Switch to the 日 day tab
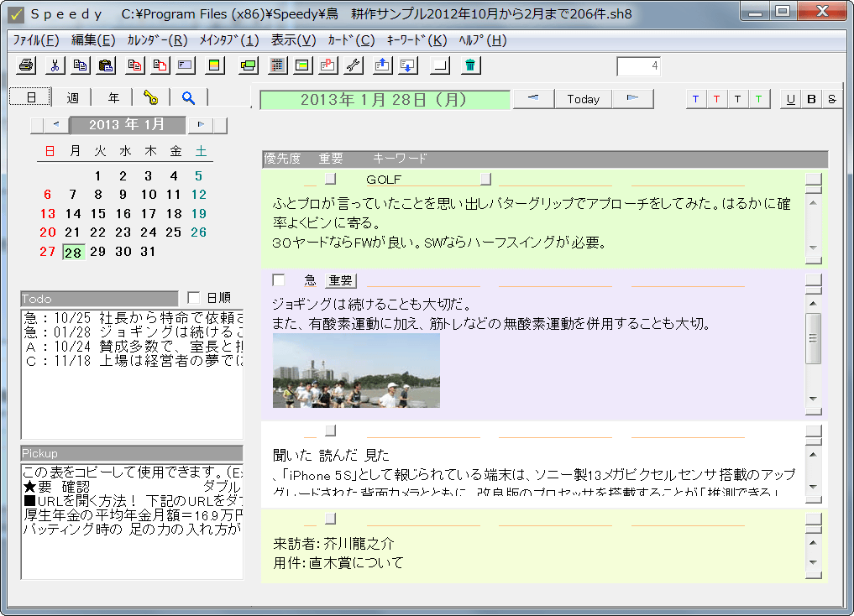The image size is (854, 616). point(31,97)
